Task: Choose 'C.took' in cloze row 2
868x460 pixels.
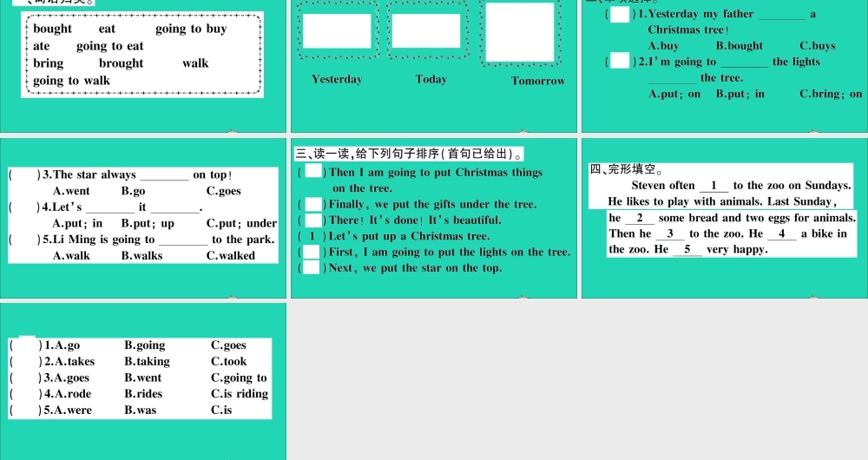Action: pyautogui.click(x=228, y=361)
